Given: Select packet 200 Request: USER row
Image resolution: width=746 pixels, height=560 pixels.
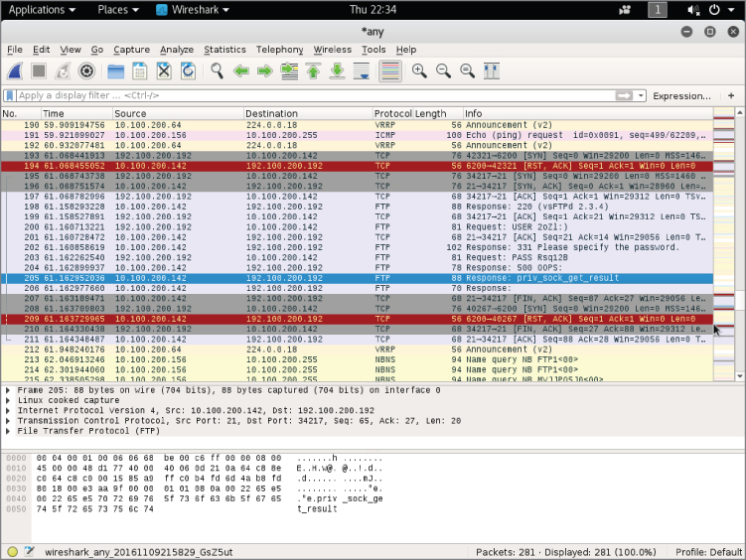Looking at the screenshot, I should tap(357, 227).
